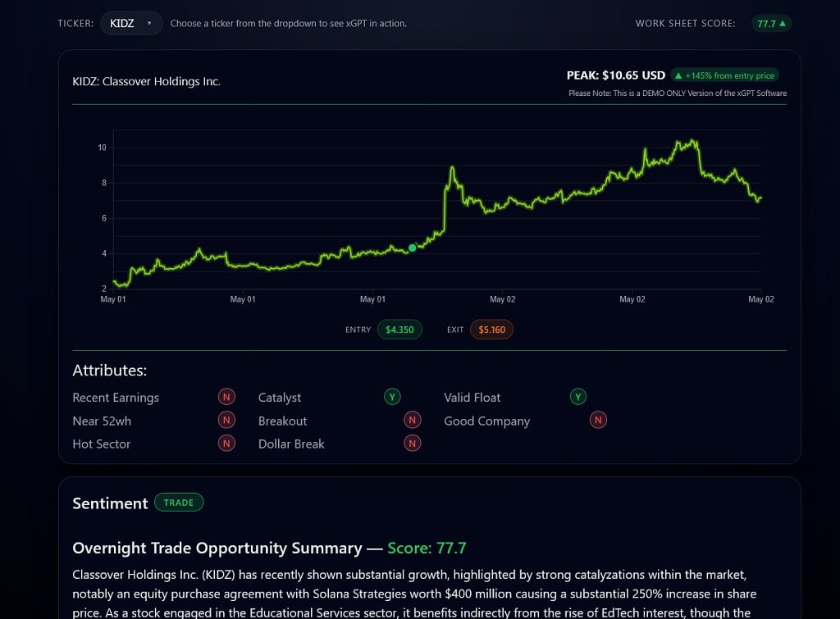
Task: Open the KIDZ ticker dropdown
Action: [x=131, y=23]
